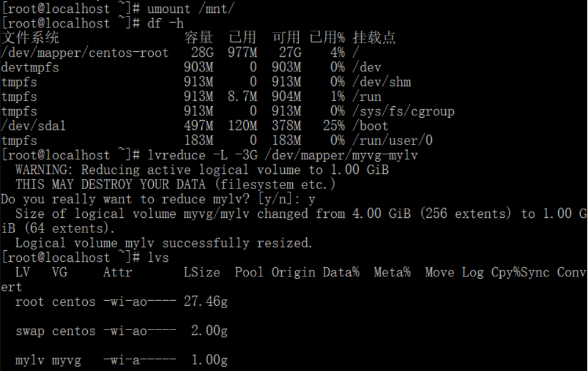Click the df -h command line
This screenshot has height=371, width=588.
tap(92, 23)
